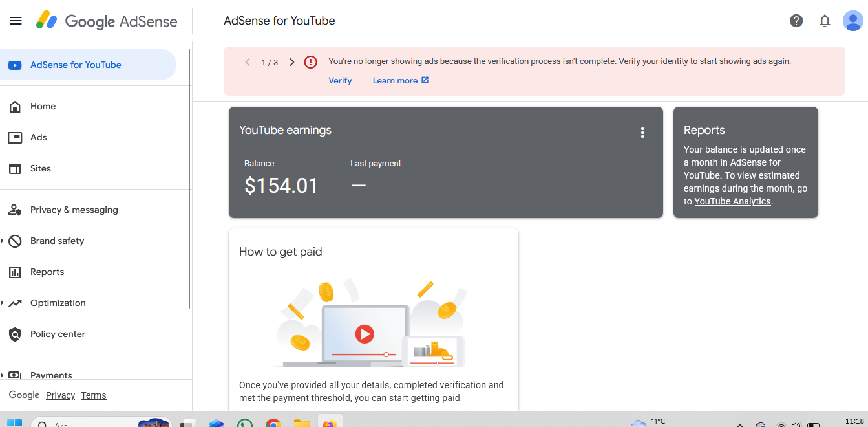
Task: Click the Payments money icon
Action: 15,375
